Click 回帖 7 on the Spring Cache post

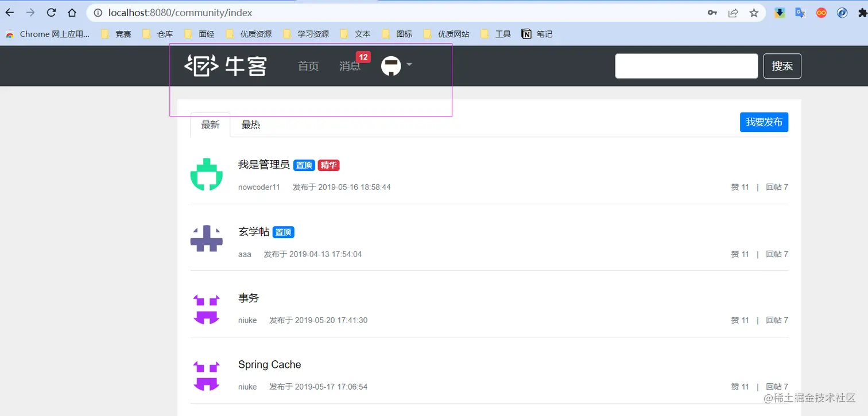(777, 387)
